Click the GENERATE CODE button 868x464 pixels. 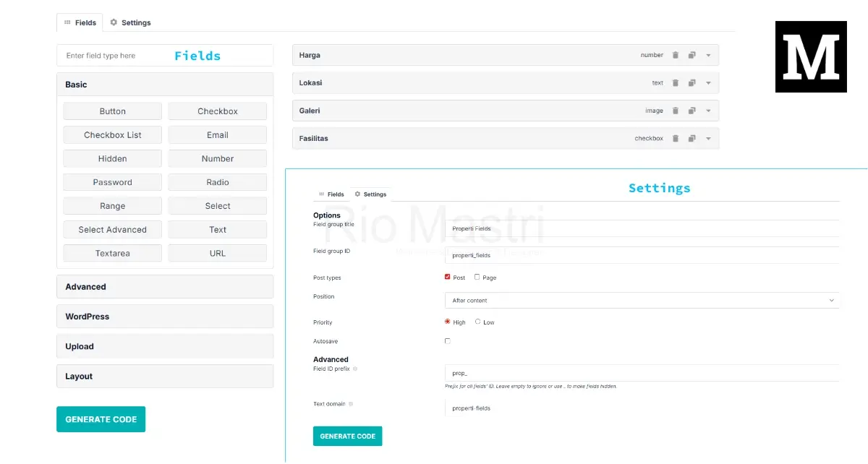pos(101,419)
